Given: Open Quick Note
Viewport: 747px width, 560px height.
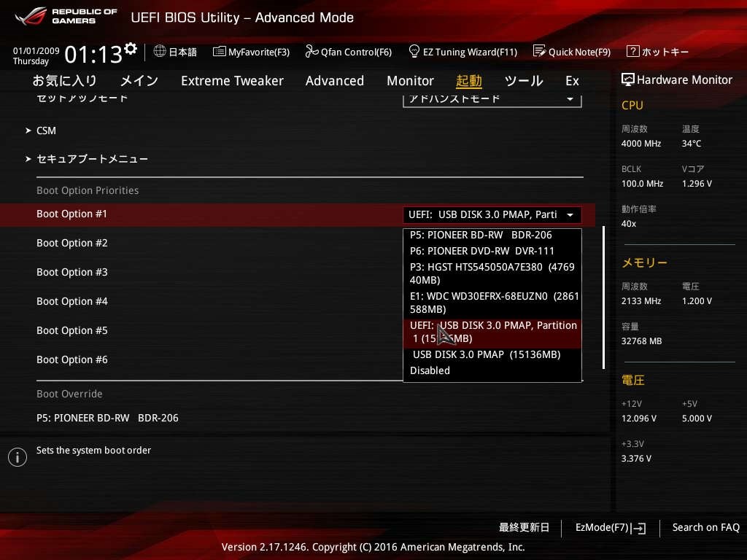Looking at the screenshot, I should click(572, 52).
